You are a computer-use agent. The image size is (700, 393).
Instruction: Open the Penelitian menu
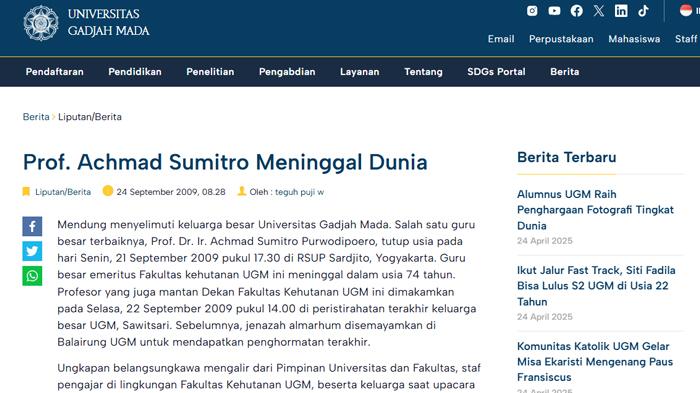coord(210,72)
